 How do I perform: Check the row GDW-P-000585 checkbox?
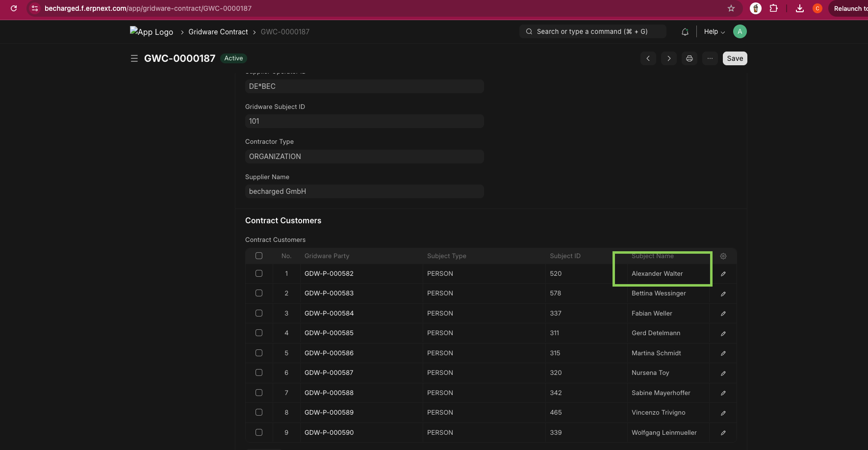tap(259, 333)
